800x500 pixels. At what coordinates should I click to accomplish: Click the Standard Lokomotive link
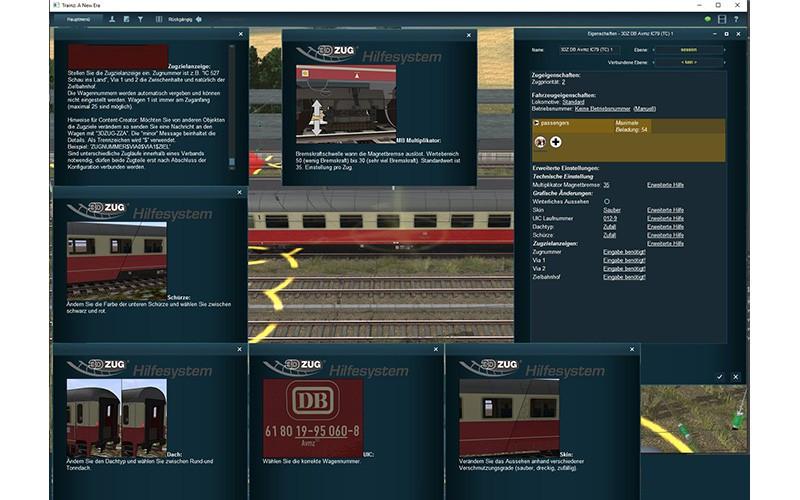pyautogui.click(x=574, y=102)
